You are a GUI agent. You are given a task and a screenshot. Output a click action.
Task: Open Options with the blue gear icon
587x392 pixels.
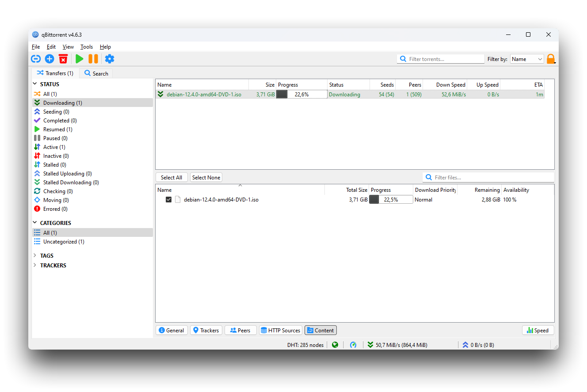(x=110, y=59)
